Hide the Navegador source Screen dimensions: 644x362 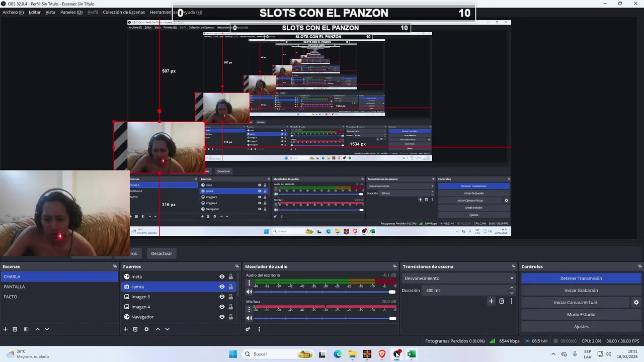tap(222, 317)
